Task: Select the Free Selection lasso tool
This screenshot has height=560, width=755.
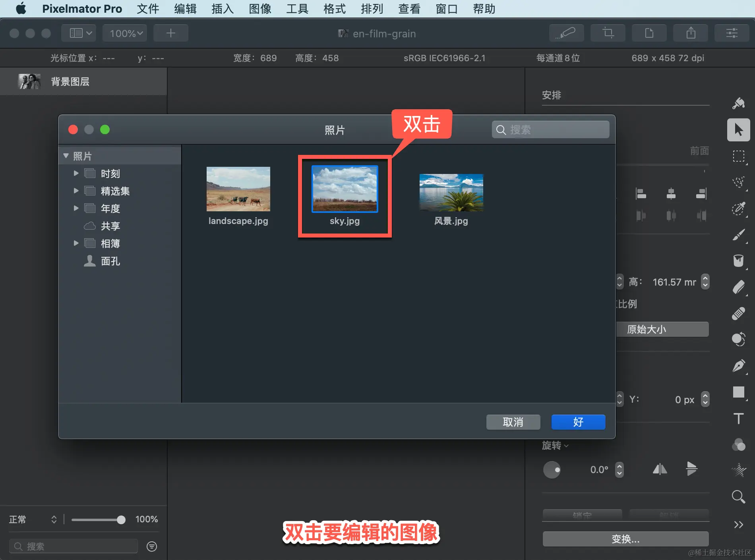Action: (738, 182)
